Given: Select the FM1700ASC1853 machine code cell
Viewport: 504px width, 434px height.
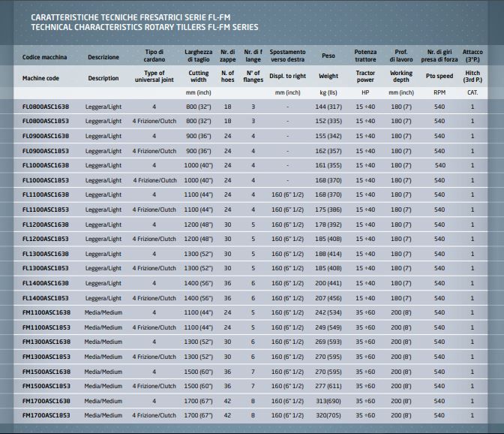Looking at the screenshot, I should [x=46, y=415].
